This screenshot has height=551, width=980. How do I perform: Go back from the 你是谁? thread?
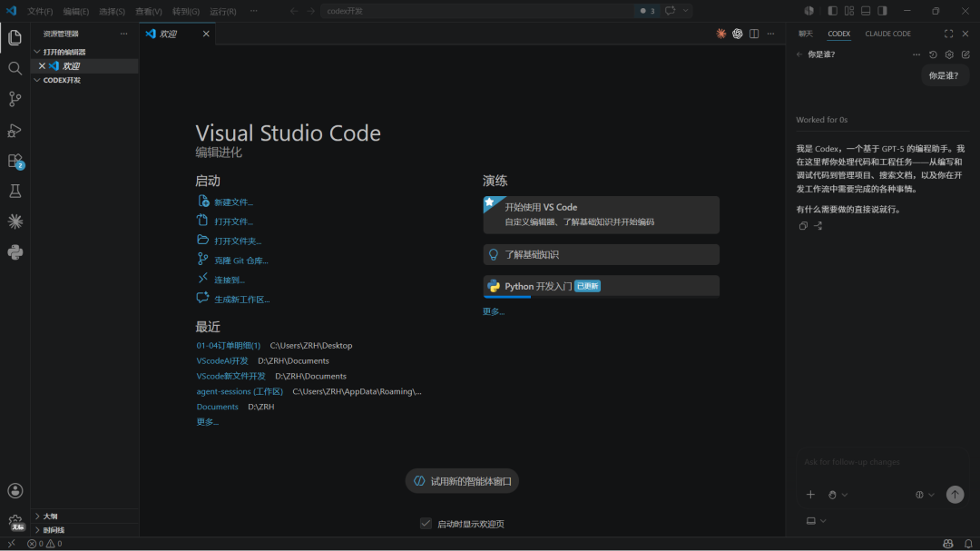(799, 54)
